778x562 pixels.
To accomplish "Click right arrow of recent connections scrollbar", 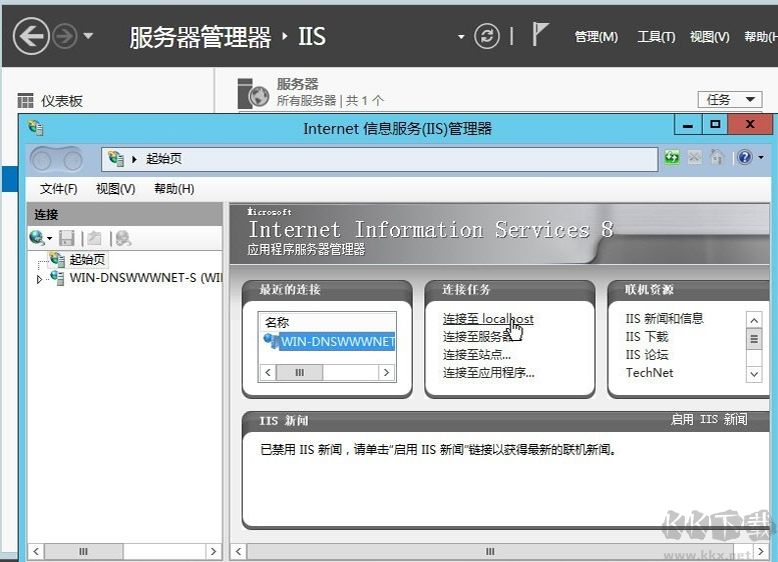I will (x=387, y=373).
